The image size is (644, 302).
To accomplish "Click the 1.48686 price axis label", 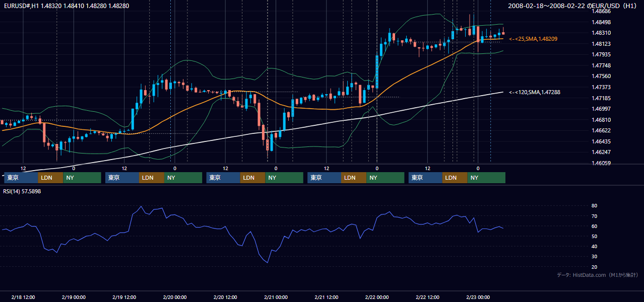I will point(601,11).
